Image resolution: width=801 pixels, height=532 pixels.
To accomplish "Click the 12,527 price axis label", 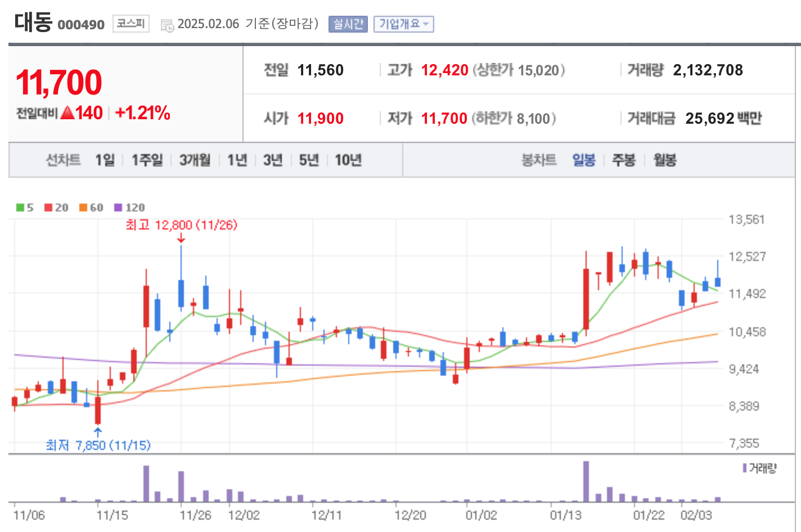I will pyautogui.click(x=747, y=256).
